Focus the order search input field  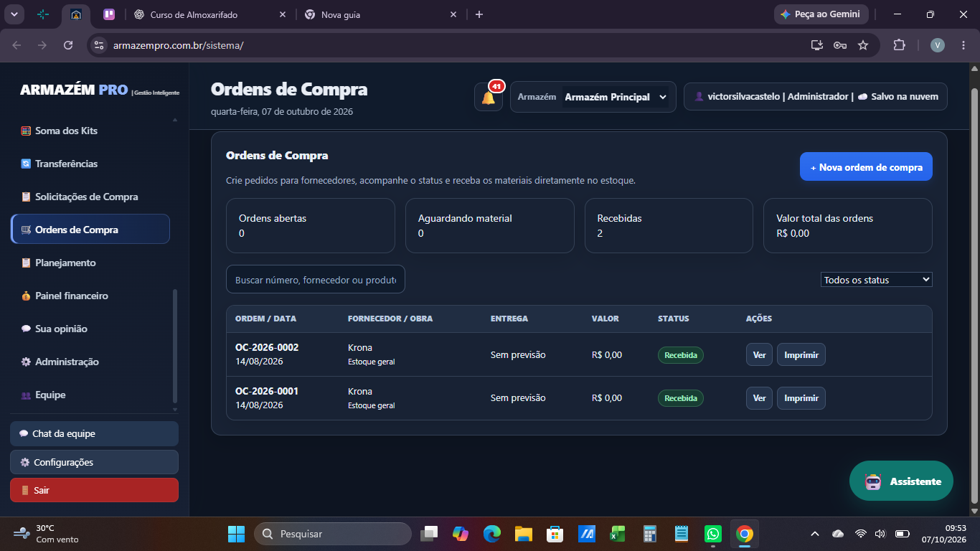(x=316, y=279)
